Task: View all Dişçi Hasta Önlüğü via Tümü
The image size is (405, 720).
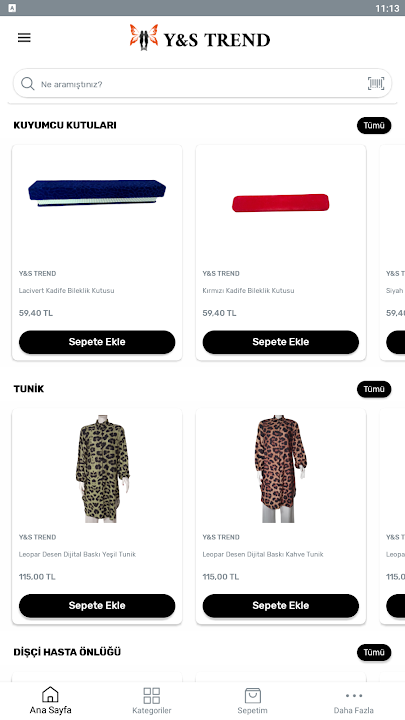Action: (374, 652)
